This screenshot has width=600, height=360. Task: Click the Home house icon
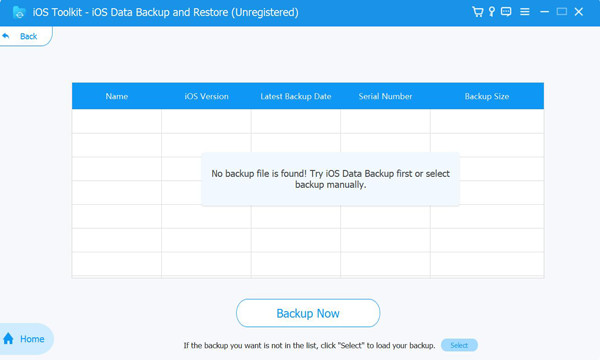pos(8,339)
